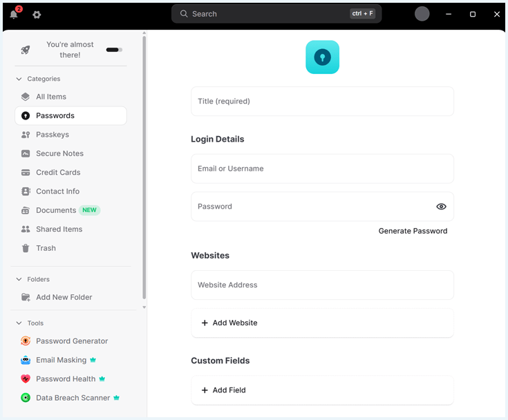
Task: Click the Passwords keyhole icon in sidebar
Action: [26, 115]
